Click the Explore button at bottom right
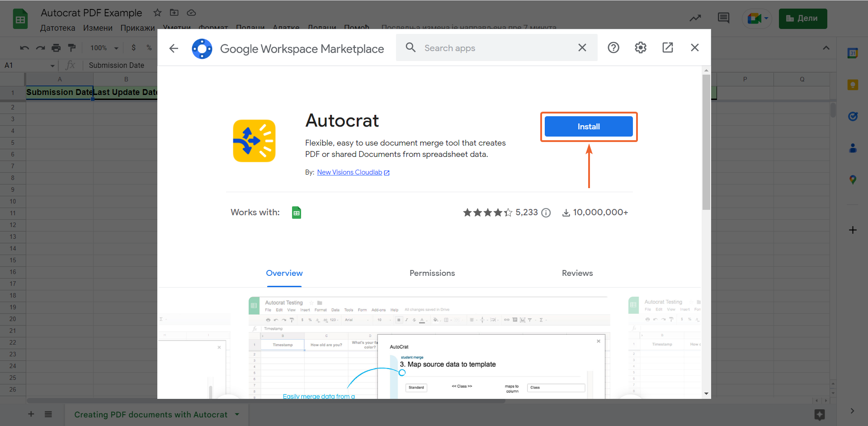The height and width of the screenshot is (426, 868). (x=820, y=414)
